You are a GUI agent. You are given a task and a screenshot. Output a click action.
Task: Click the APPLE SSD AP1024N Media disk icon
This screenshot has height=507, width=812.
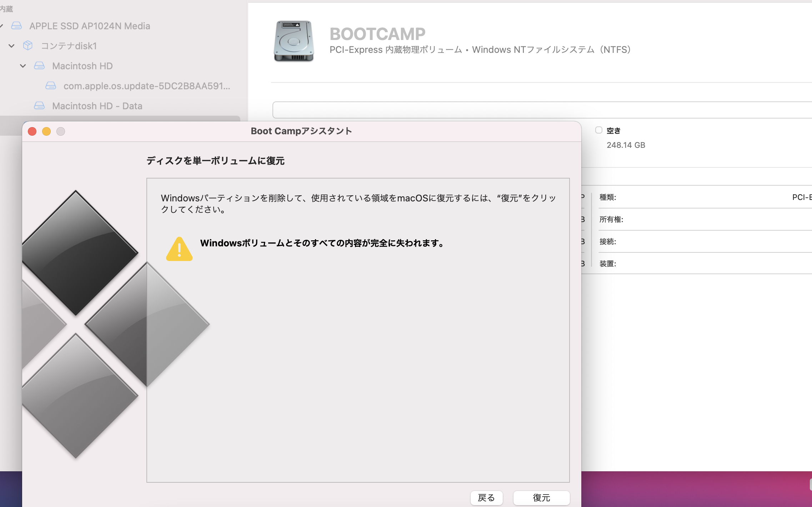[16, 26]
